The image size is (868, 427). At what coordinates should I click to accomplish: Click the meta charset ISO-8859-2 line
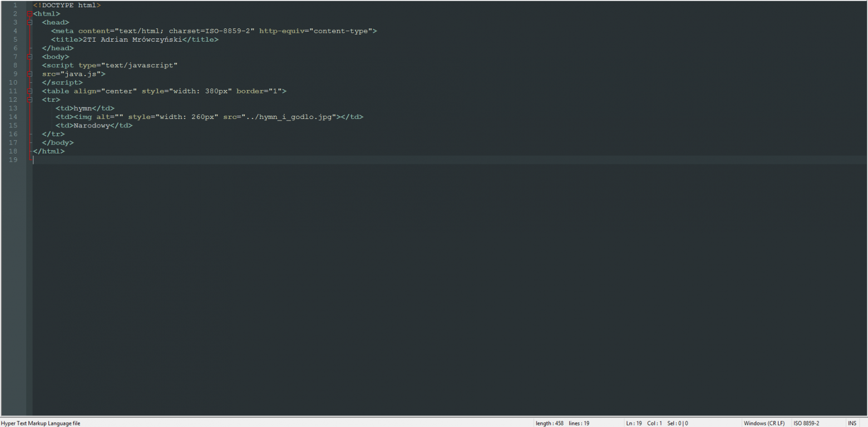coord(214,31)
